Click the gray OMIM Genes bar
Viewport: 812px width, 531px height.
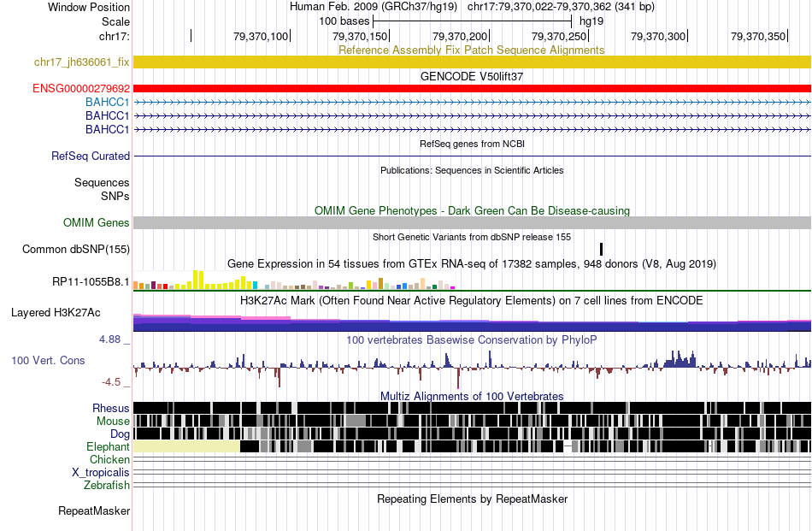click(x=472, y=223)
